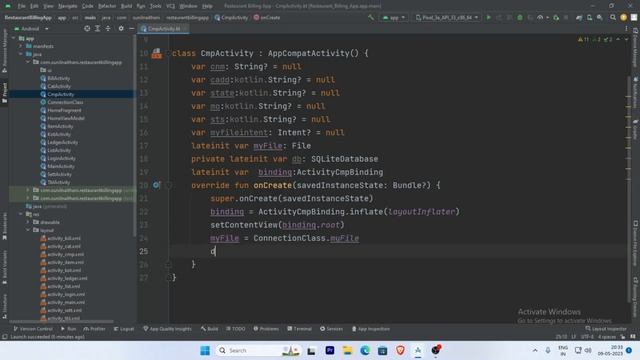Open the Layout Inspector tool window
This screenshot has width=640, height=360.
point(606,329)
